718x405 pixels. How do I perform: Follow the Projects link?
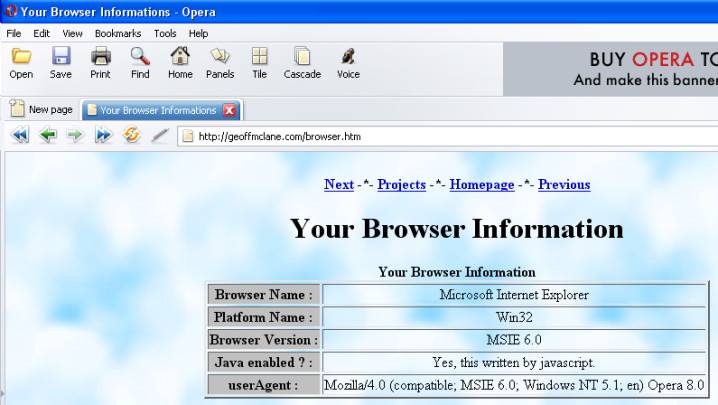coord(401,185)
